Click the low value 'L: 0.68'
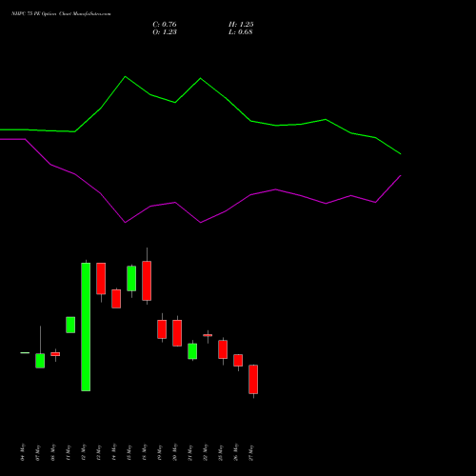This screenshot has width=476, height=476. click(x=241, y=32)
